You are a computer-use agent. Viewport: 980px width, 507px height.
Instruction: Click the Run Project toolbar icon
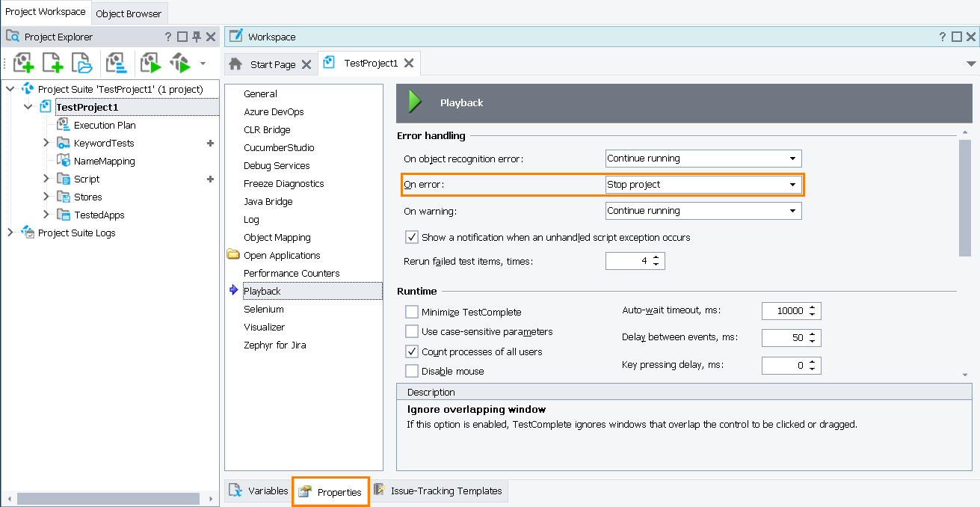[x=150, y=63]
